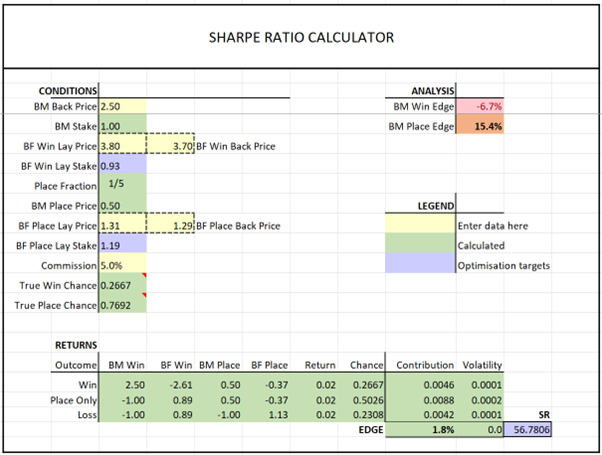The height and width of the screenshot is (455, 602).
Task: Click red comment marker on True Win Chance
Action: (144, 275)
